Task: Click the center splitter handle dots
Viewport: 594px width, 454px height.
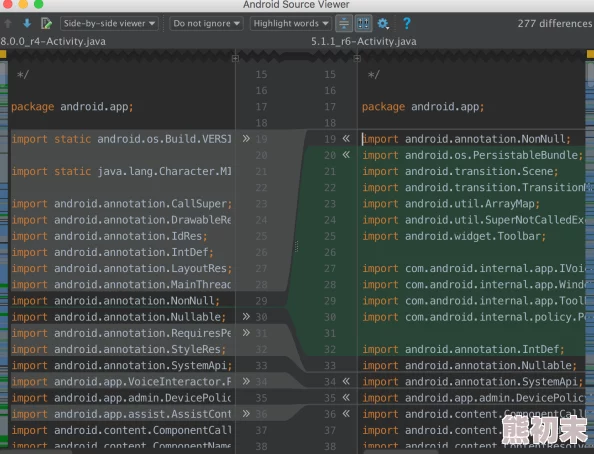Action: tap(296, 247)
